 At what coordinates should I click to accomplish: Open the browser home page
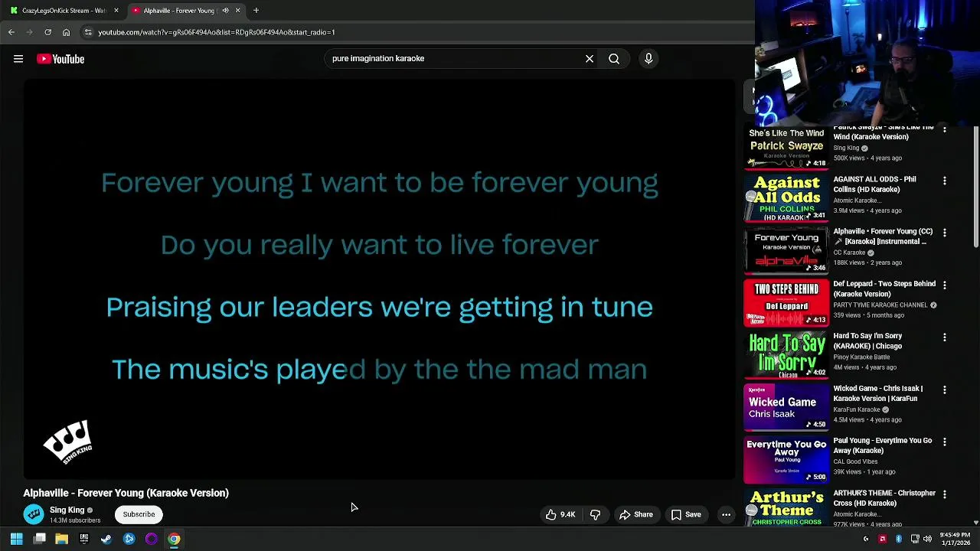[66, 32]
